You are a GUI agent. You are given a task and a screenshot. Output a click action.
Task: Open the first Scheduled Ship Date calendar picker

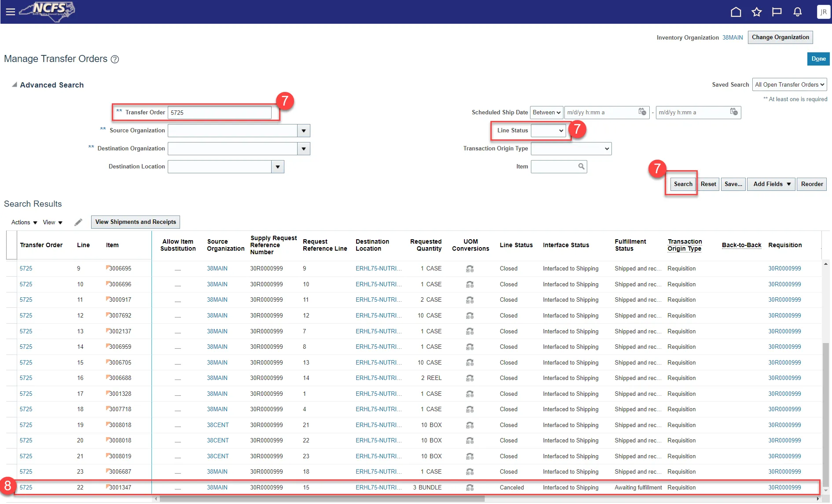642,112
